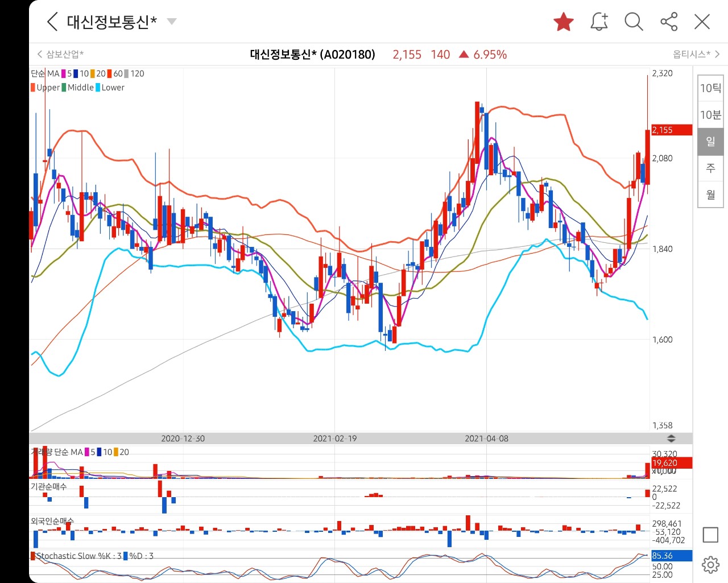Click the current price tag 2,155 on axis
The height and width of the screenshot is (583, 728).
[671, 130]
